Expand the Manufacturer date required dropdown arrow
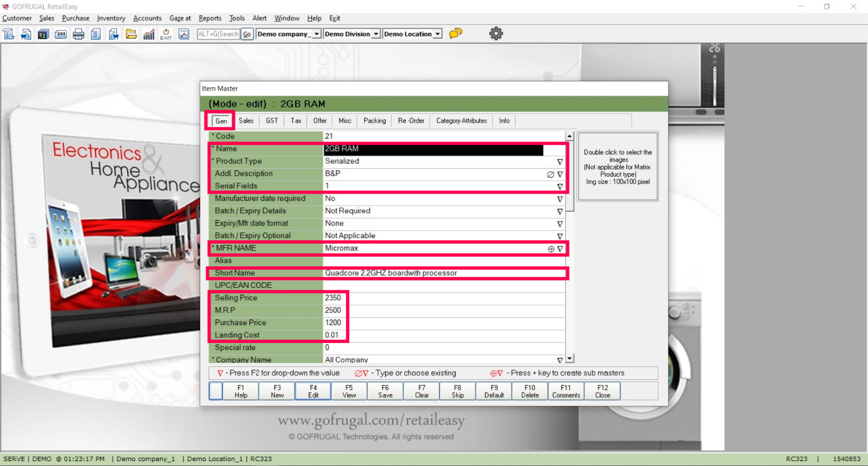The width and height of the screenshot is (868, 466). (560, 199)
